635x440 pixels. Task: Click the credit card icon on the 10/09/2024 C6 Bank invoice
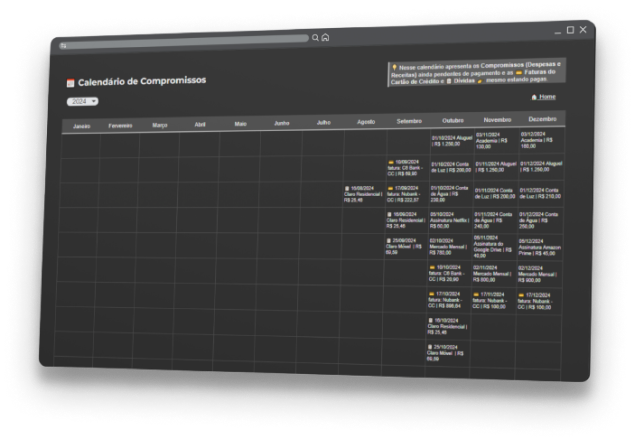pyautogui.click(x=391, y=161)
